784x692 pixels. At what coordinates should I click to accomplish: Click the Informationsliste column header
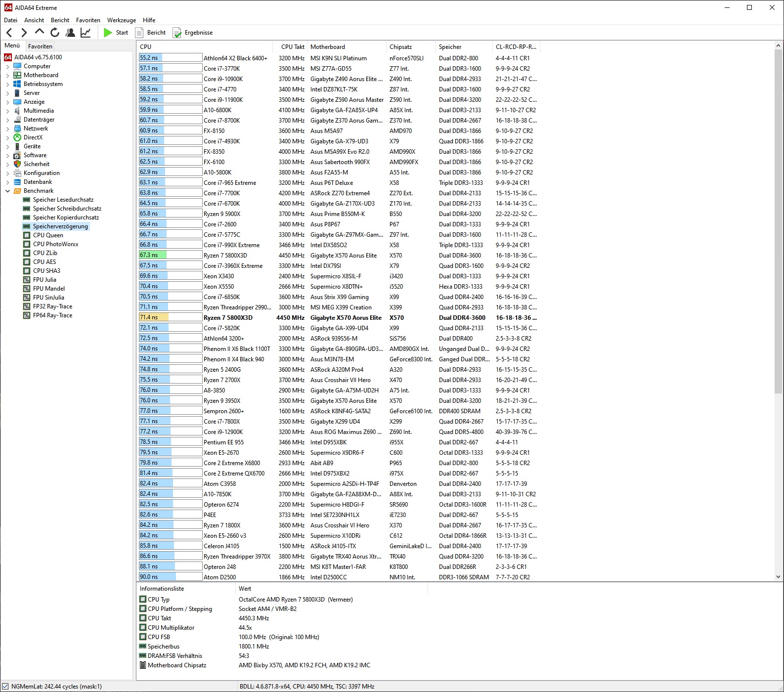coord(186,589)
